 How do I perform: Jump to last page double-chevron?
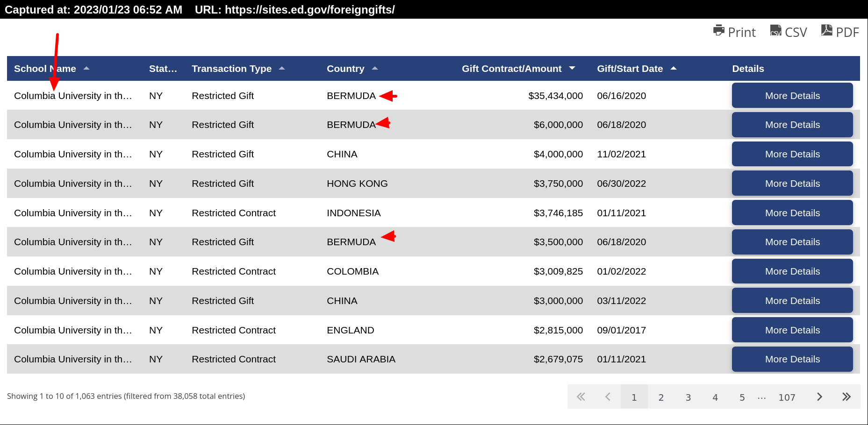(846, 397)
